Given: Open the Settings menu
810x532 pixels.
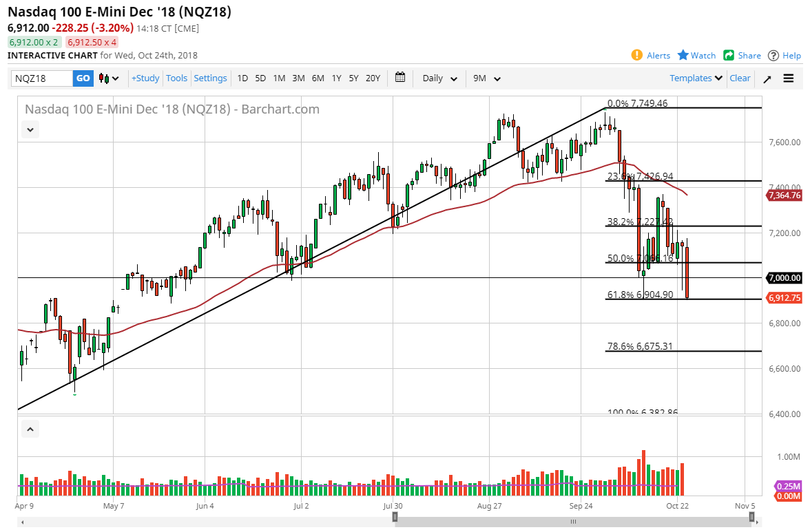Looking at the screenshot, I should point(210,78).
